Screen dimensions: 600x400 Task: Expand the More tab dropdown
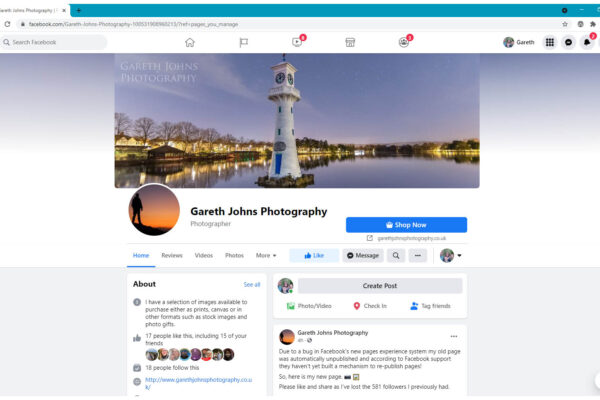pos(266,255)
